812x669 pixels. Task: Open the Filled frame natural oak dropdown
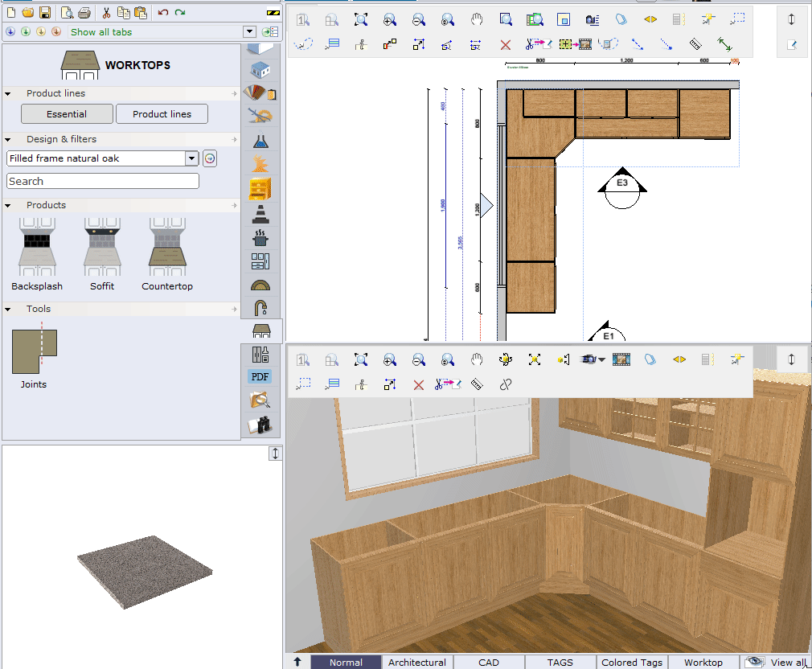191,158
